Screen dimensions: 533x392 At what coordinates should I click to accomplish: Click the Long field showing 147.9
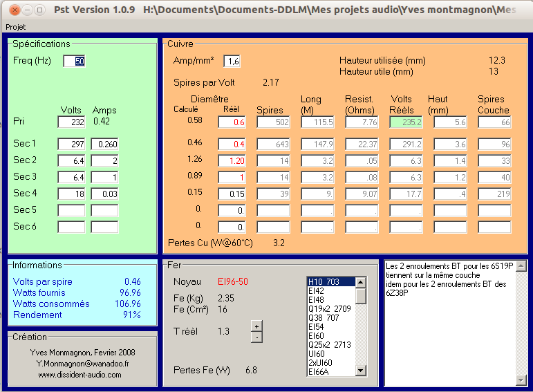[317, 144]
